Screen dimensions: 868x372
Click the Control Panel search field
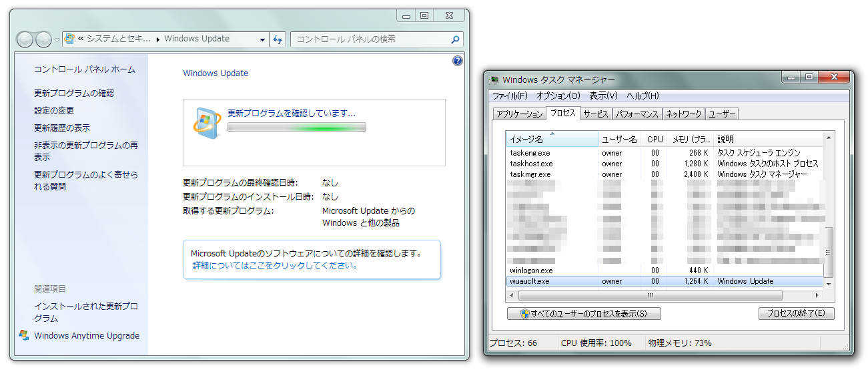[377, 39]
